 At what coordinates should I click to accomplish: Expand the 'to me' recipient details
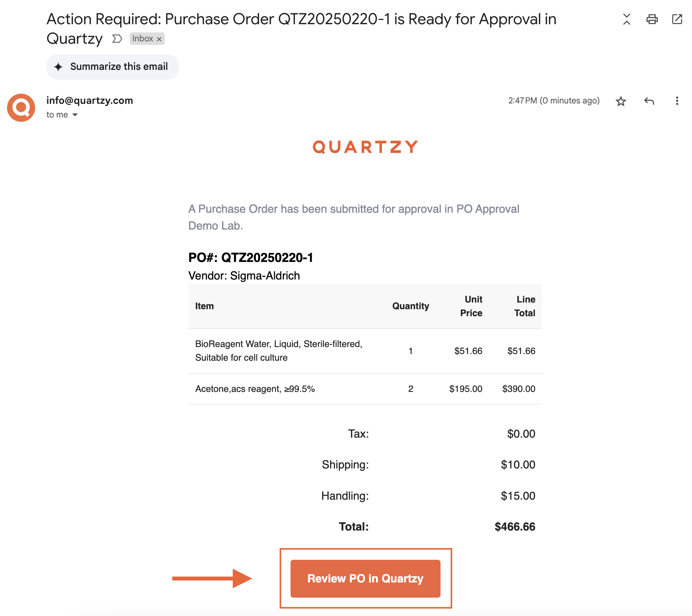pyautogui.click(x=75, y=115)
